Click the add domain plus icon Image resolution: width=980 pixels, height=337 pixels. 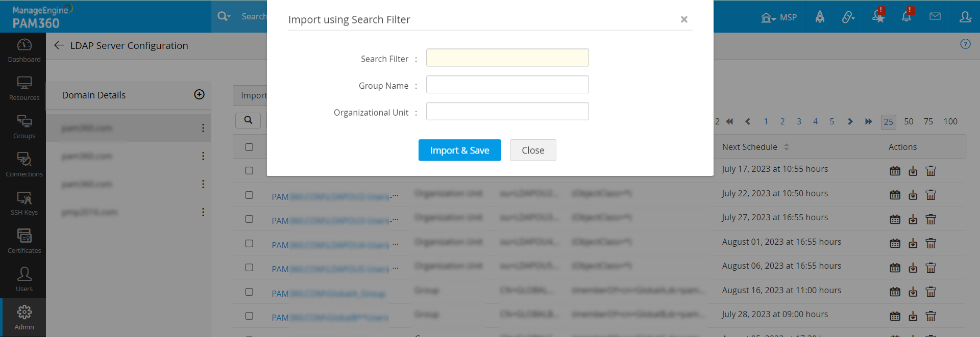tap(200, 94)
